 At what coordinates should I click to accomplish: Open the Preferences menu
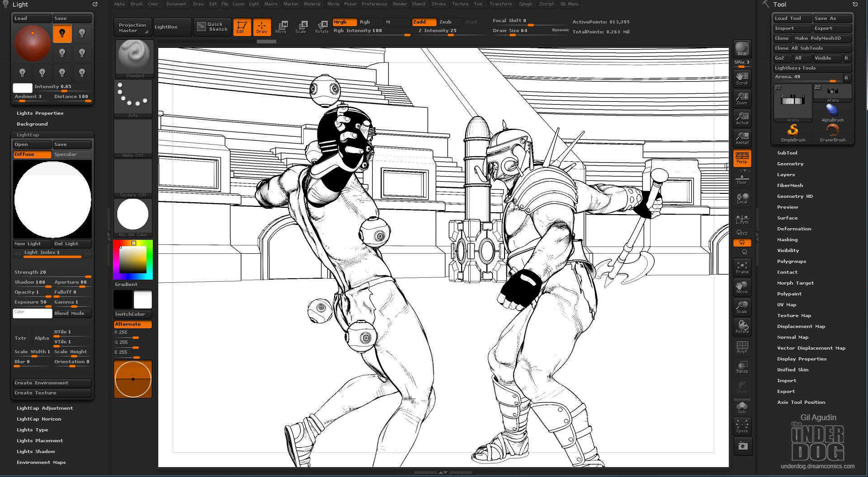374,4
